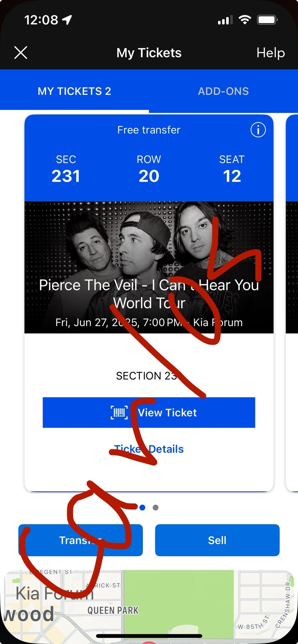
Task: Open Help from the header
Action: coord(270,53)
